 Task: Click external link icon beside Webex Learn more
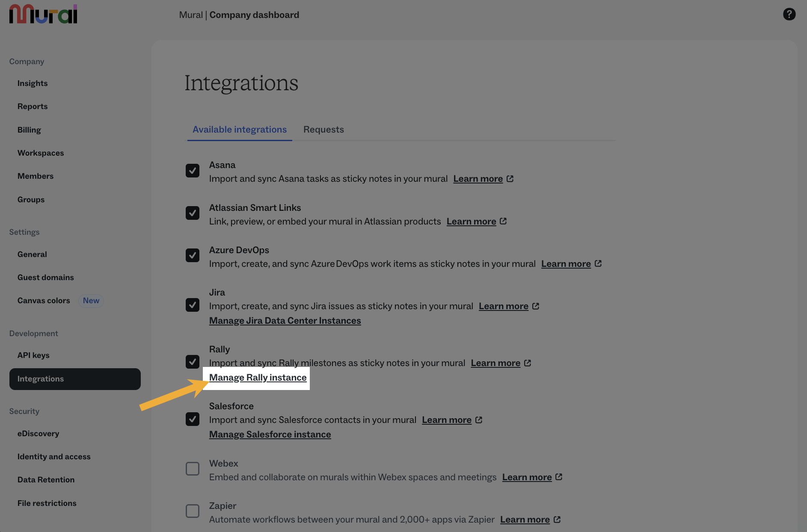(x=559, y=477)
